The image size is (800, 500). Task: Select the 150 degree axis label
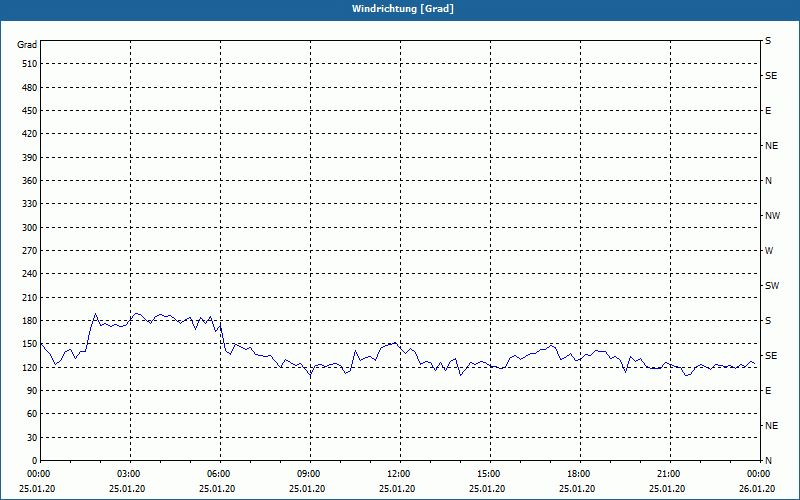pos(30,344)
